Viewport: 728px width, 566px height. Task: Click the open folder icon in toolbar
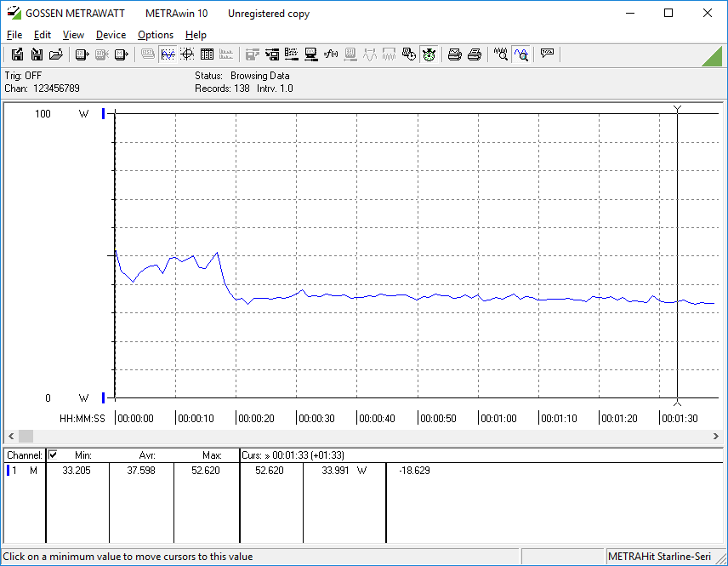click(56, 54)
